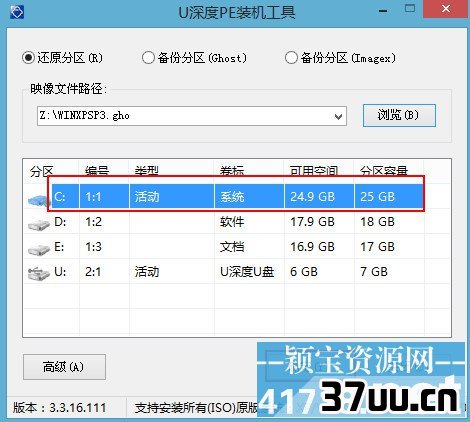Select the E: 文档 partition row
The height and width of the screenshot is (422, 470).
237,247
